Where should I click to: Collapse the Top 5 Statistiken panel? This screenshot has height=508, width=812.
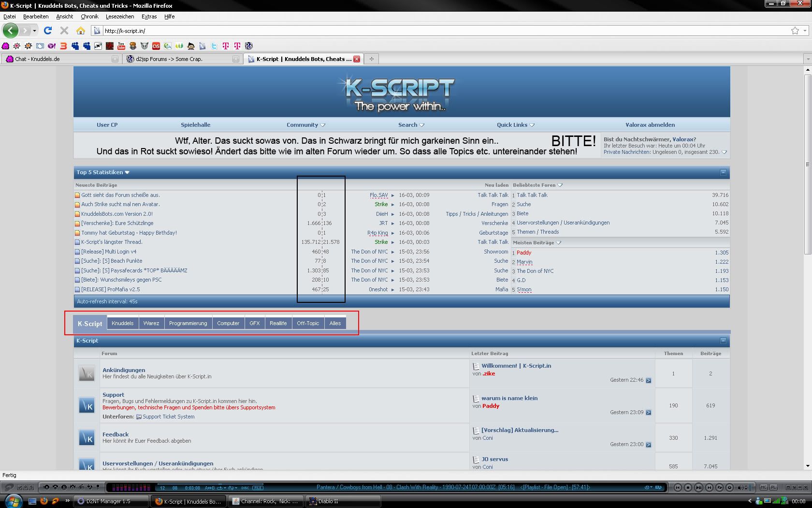(723, 172)
